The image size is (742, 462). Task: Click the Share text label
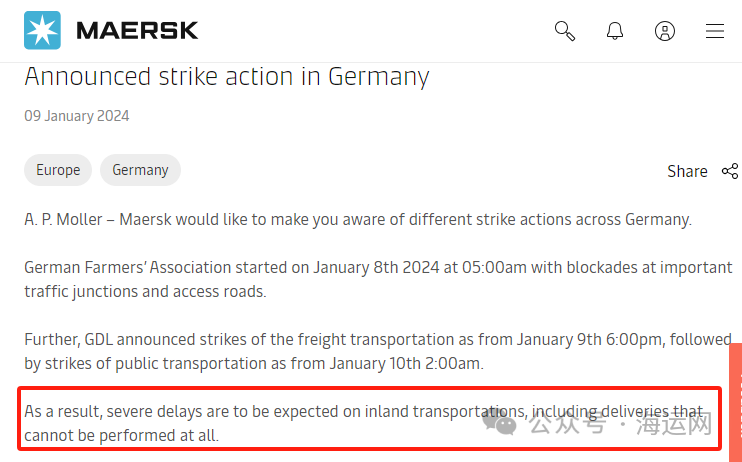click(687, 171)
